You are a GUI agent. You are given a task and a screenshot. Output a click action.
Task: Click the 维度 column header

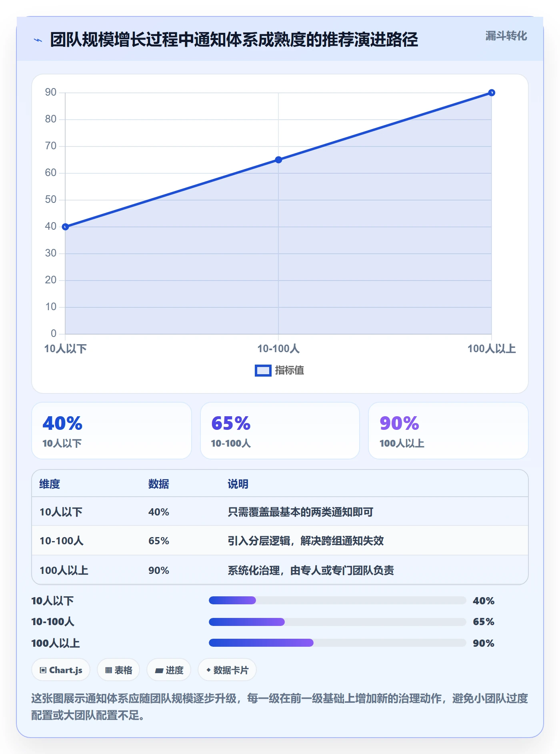pos(50,484)
